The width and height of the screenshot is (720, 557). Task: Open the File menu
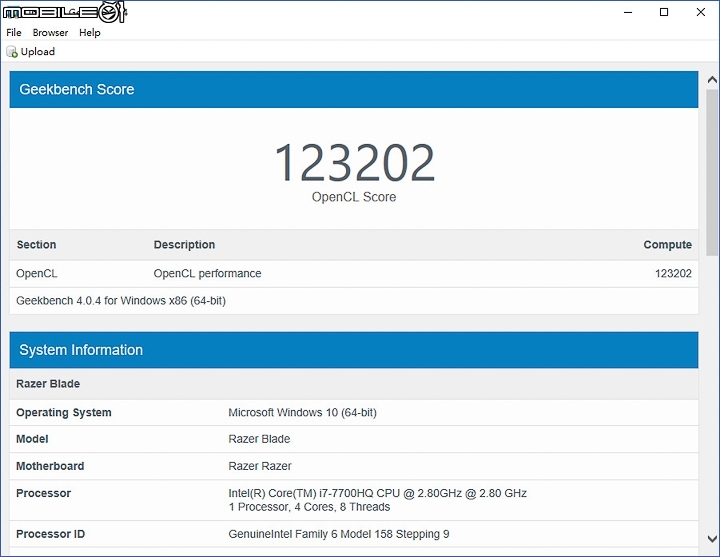coord(14,33)
